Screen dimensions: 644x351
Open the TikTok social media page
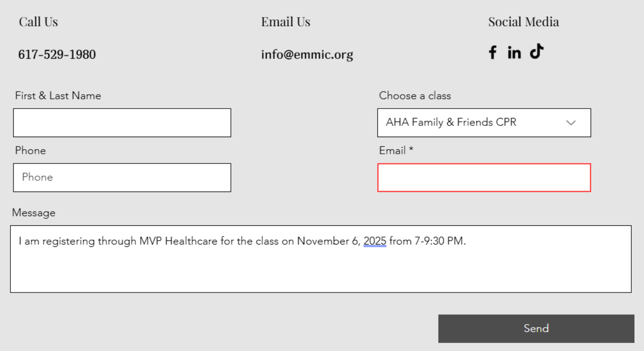(536, 52)
